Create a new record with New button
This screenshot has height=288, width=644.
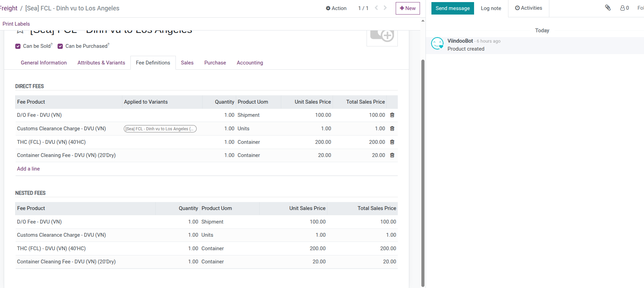(x=407, y=8)
